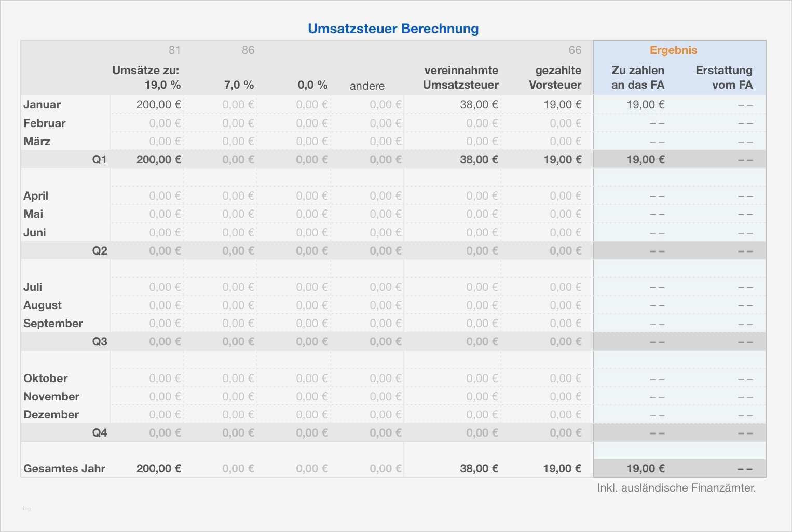Click the Umsatzsteuer Berechnung title
The image size is (792, 532).
pyautogui.click(x=393, y=29)
